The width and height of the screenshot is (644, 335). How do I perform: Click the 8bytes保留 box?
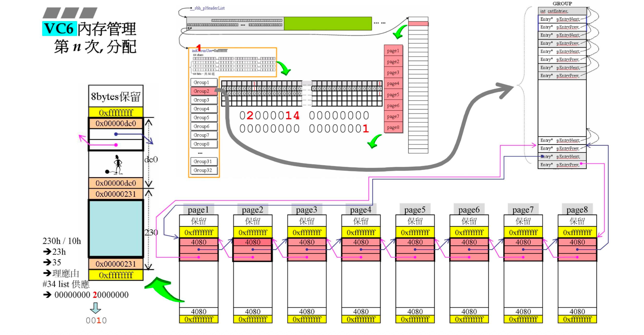pyautogui.click(x=116, y=97)
